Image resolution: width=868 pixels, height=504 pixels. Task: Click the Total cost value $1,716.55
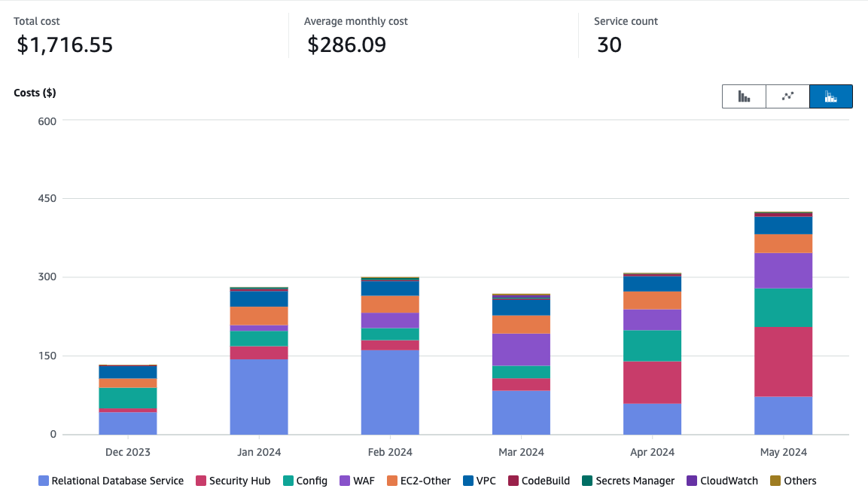65,45
